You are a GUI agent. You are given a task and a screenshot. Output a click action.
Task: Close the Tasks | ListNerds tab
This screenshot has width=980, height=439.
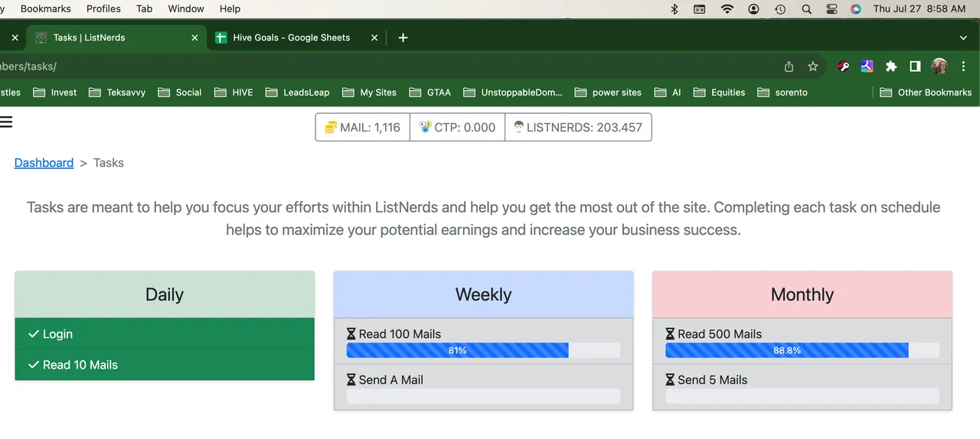click(194, 37)
